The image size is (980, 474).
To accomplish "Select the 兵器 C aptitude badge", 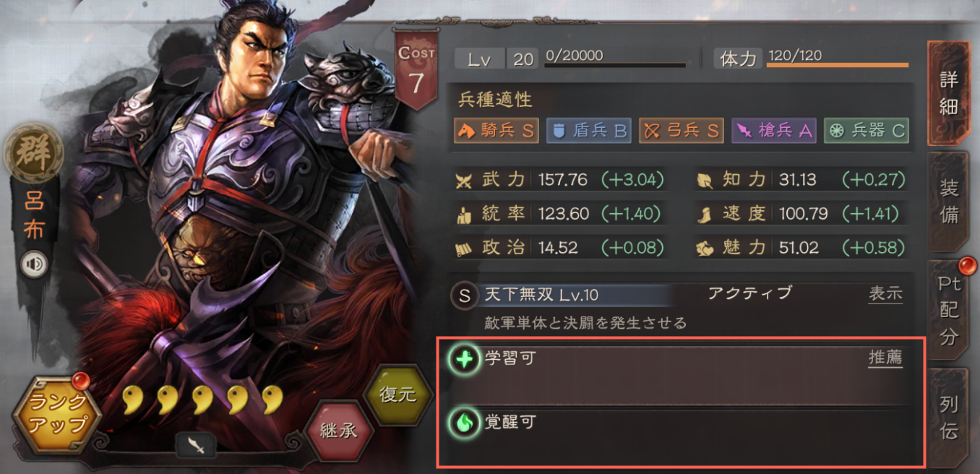I will [x=867, y=131].
